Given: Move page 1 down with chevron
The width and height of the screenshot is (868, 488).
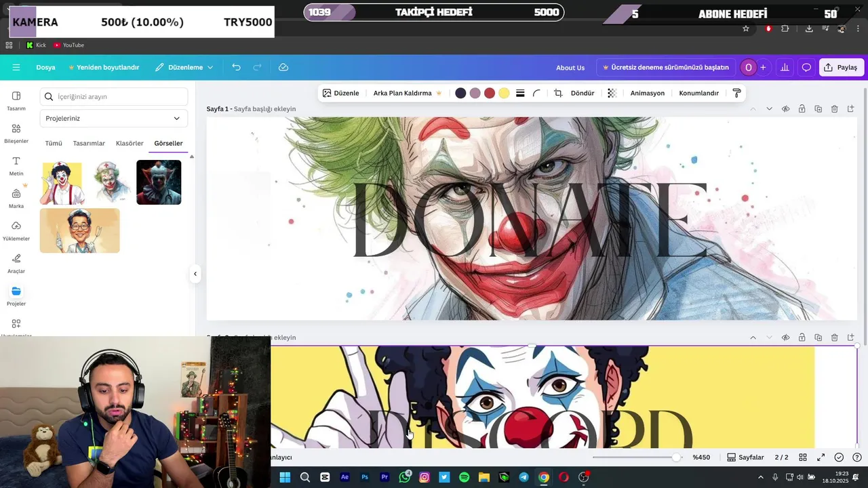Looking at the screenshot, I should click(x=769, y=108).
